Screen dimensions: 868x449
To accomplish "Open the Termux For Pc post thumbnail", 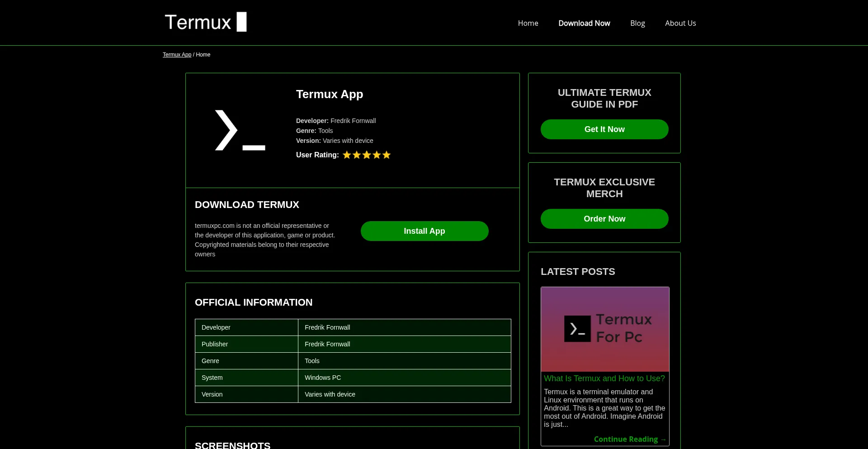I will (x=604, y=329).
